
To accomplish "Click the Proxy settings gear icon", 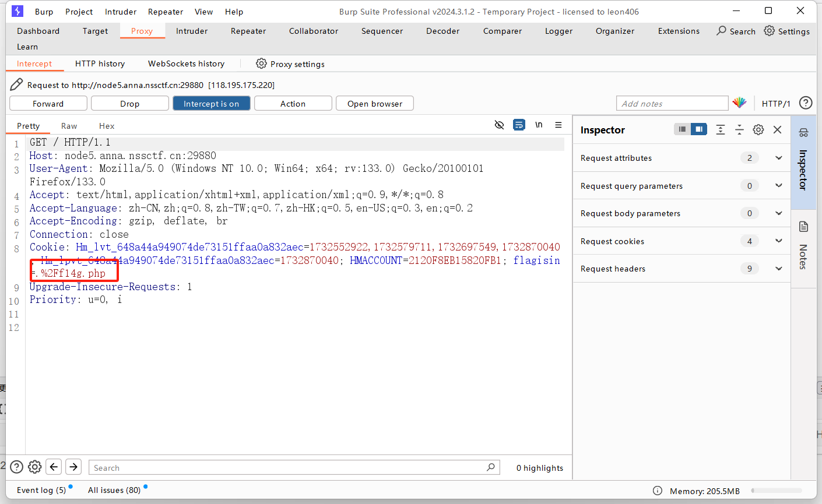I will pyautogui.click(x=261, y=64).
